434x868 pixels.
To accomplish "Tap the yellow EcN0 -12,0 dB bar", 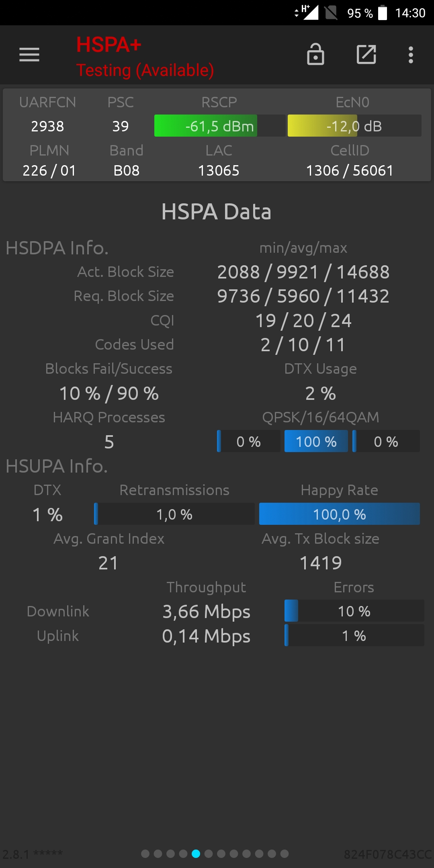I will pyautogui.click(x=354, y=126).
